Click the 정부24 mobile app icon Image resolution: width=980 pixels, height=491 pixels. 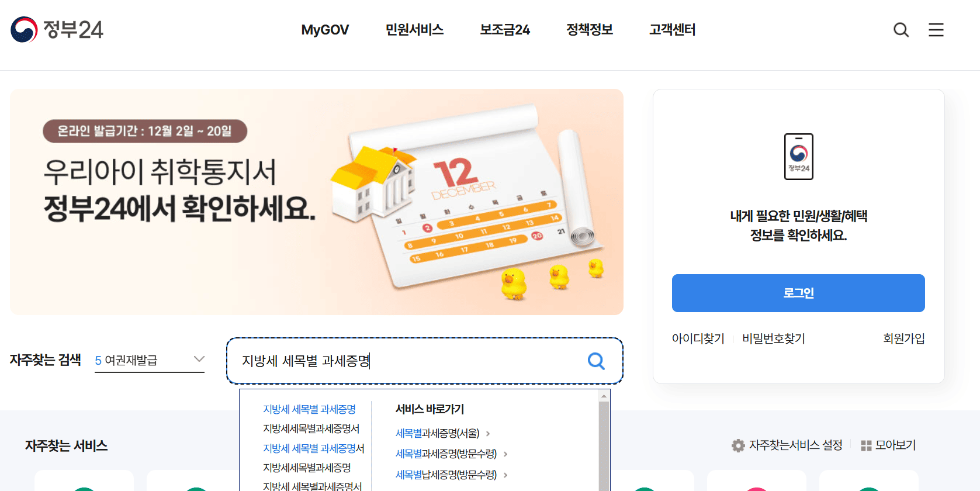coord(798,157)
